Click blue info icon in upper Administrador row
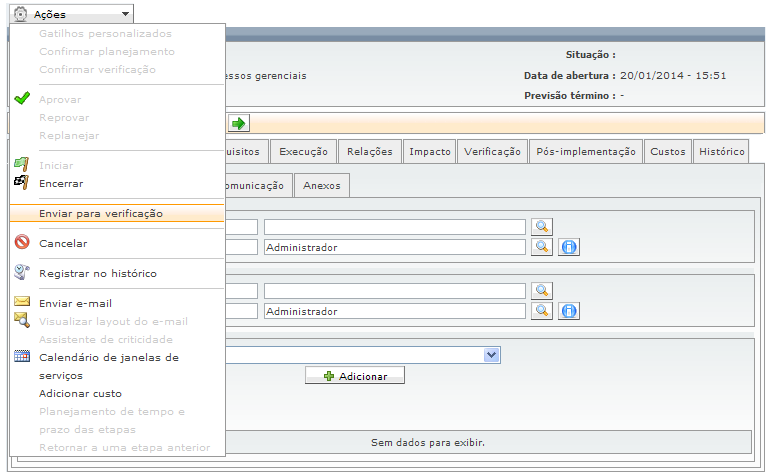Viewport: 768px width, 476px height. (x=569, y=247)
